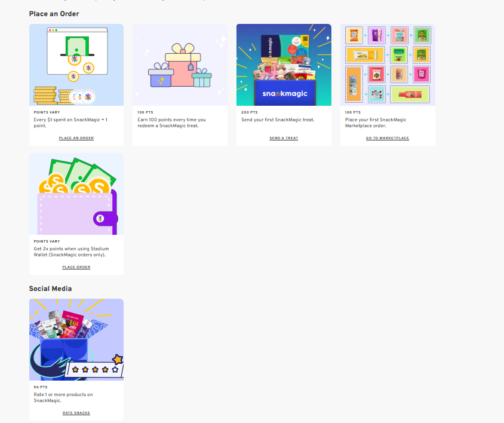This screenshot has height=423, width=504.
Task: Click the 'Place an Order' section heading
Action: pyautogui.click(x=54, y=14)
